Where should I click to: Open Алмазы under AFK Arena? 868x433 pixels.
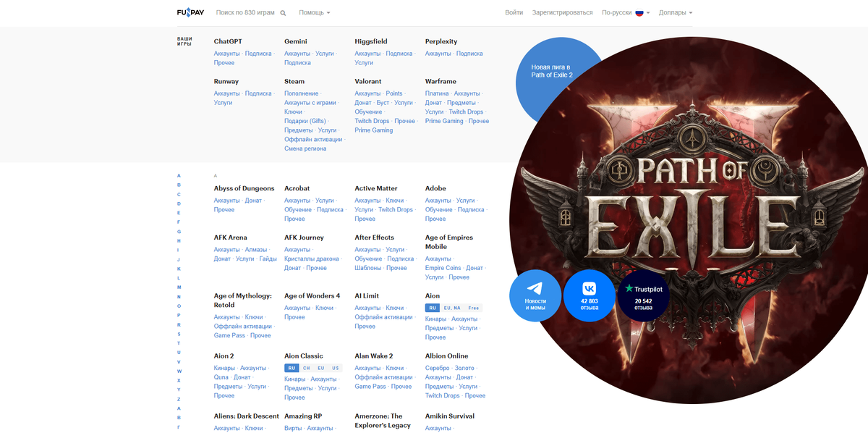click(255, 250)
